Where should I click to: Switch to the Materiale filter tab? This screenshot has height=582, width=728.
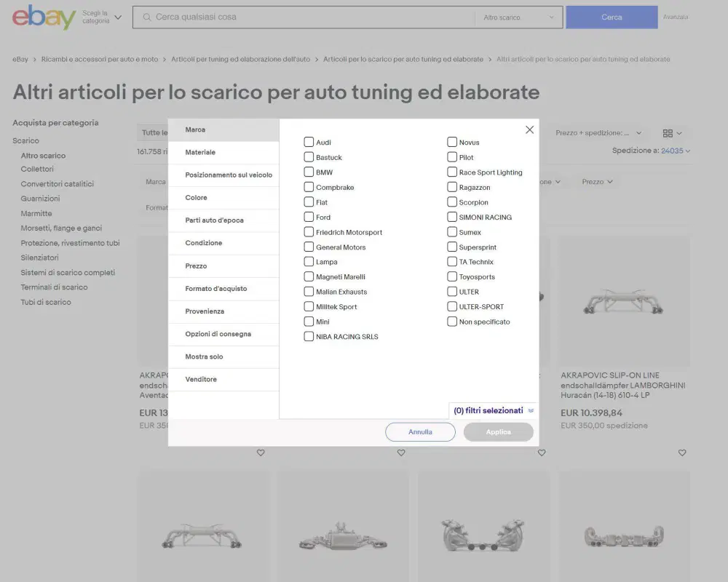pyautogui.click(x=223, y=153)
